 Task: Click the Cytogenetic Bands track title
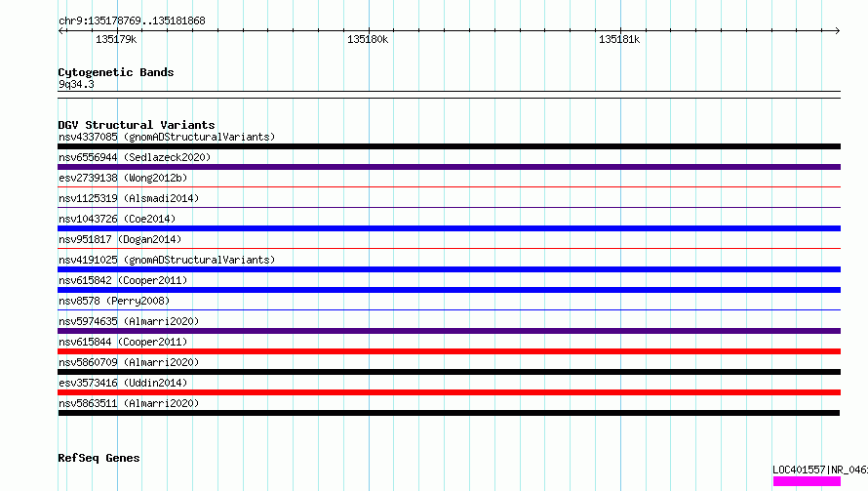click(116, 72)
